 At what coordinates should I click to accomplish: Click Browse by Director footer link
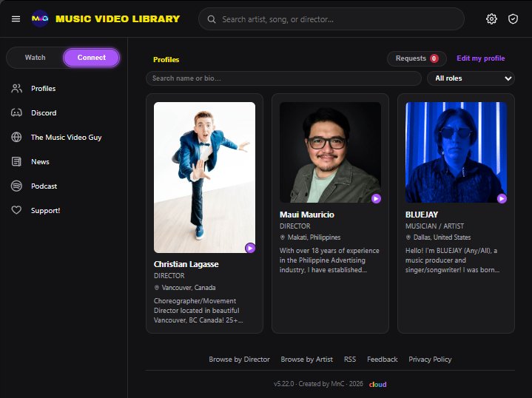tap(239, 360)
